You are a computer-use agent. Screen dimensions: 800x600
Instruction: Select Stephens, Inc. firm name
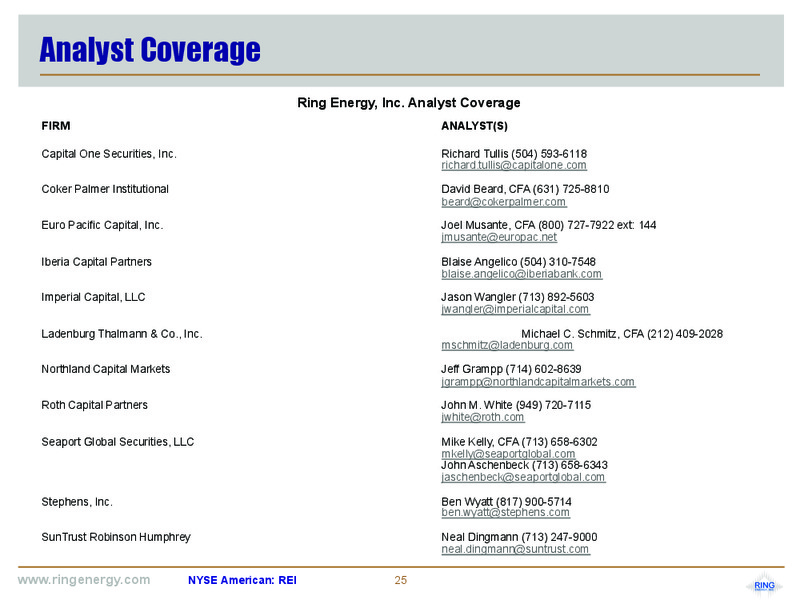pyautogui.click(x=77, y=502)
